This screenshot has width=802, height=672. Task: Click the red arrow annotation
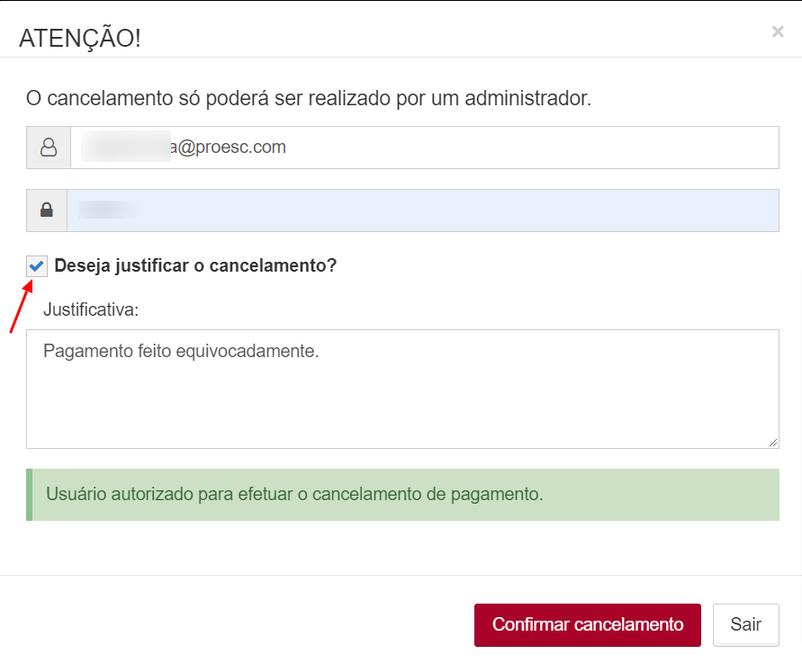pyautogui.click(x=22, y=307)
